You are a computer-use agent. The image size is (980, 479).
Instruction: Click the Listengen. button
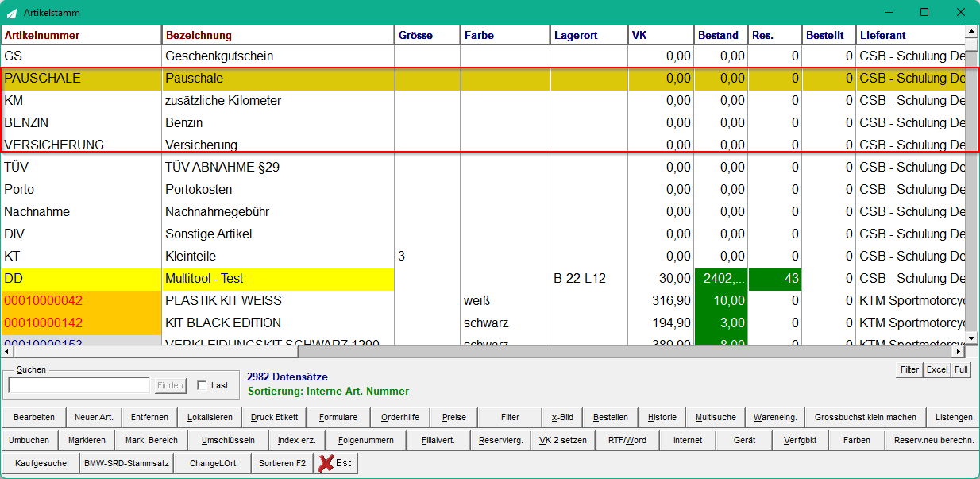pos(953,417)
